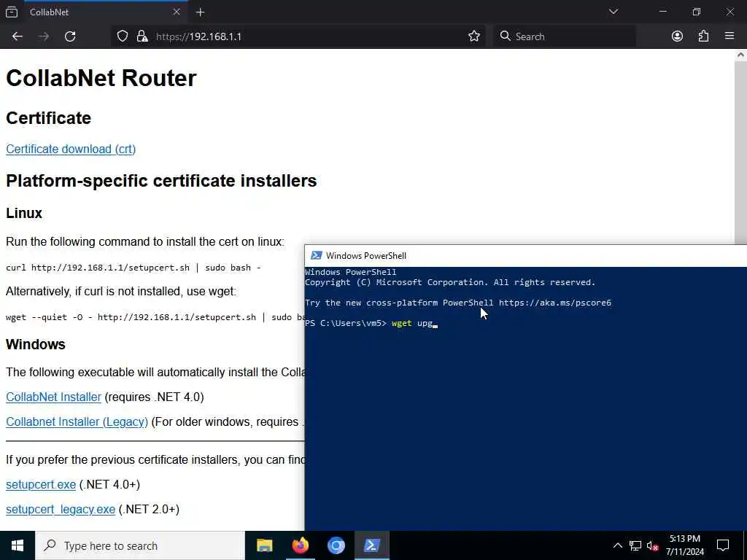The image size is (747, 560).
Task: Open a new browser tab
Action: click(x=200, y=12)
